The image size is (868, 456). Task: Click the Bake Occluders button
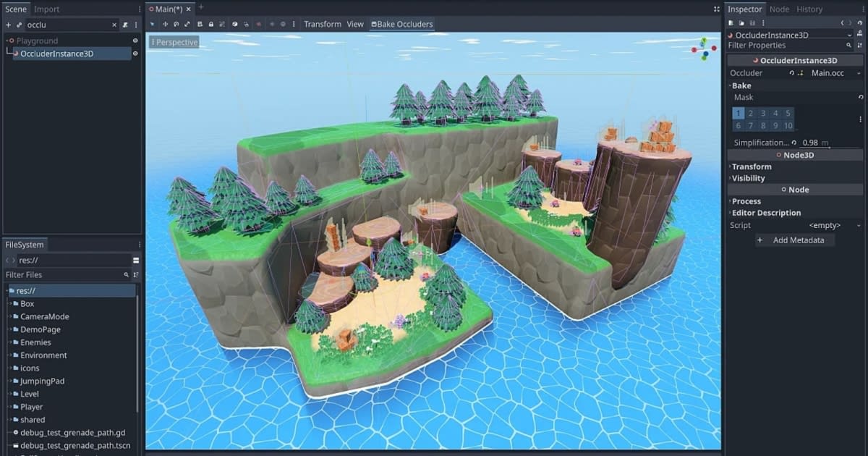pyautogui.click(x=401, y=25)
